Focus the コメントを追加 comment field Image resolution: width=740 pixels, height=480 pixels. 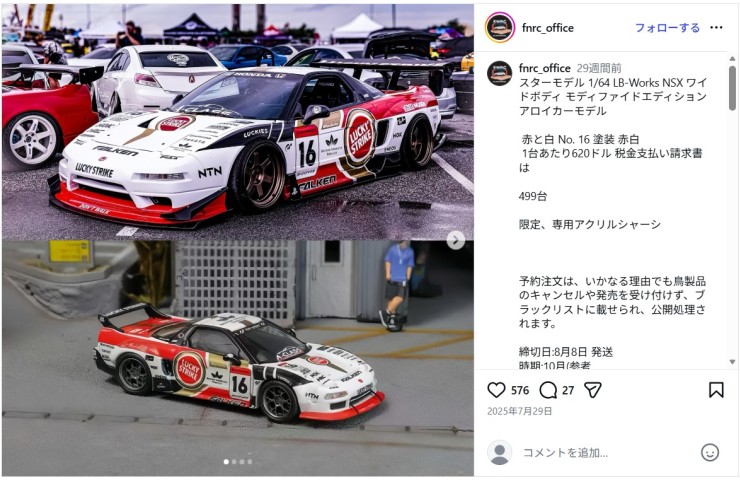pos(606,453)
